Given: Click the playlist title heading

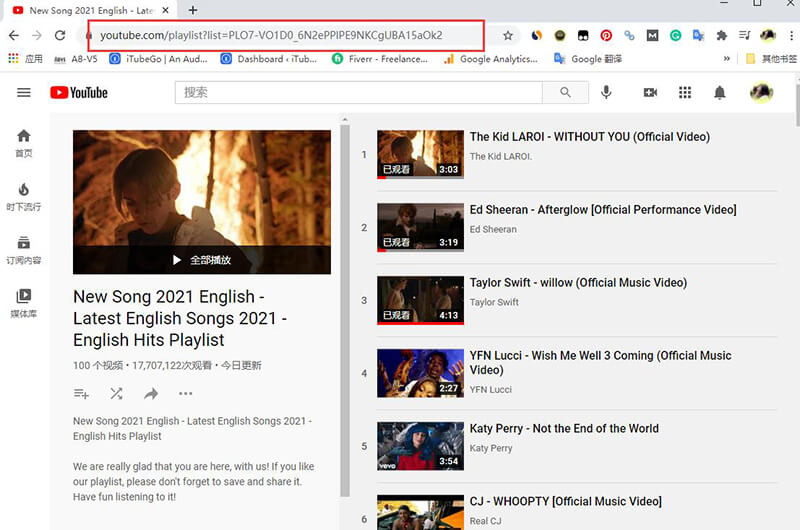Looking at the screenshot, I should (180, 318).
